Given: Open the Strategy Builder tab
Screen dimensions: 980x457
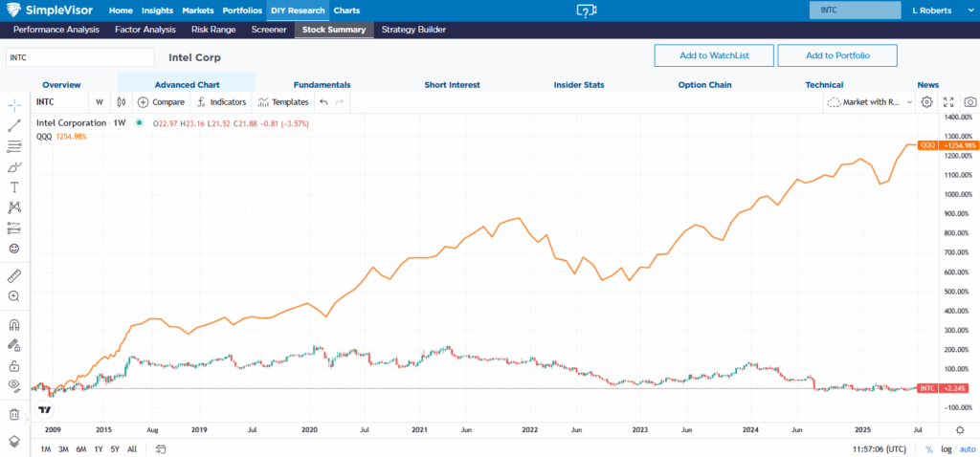Looking at the screenshot, I should (413, 30).
